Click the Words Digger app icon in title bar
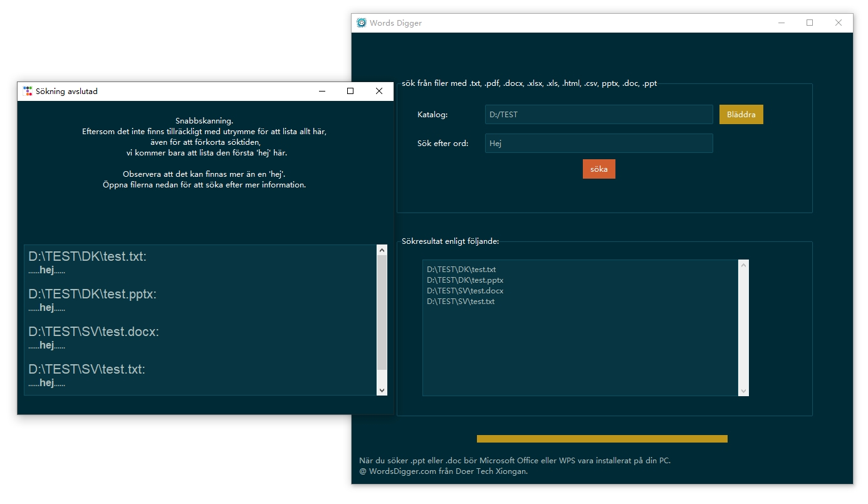The width and height of the screenshot is (868, 504). point(362,23)
